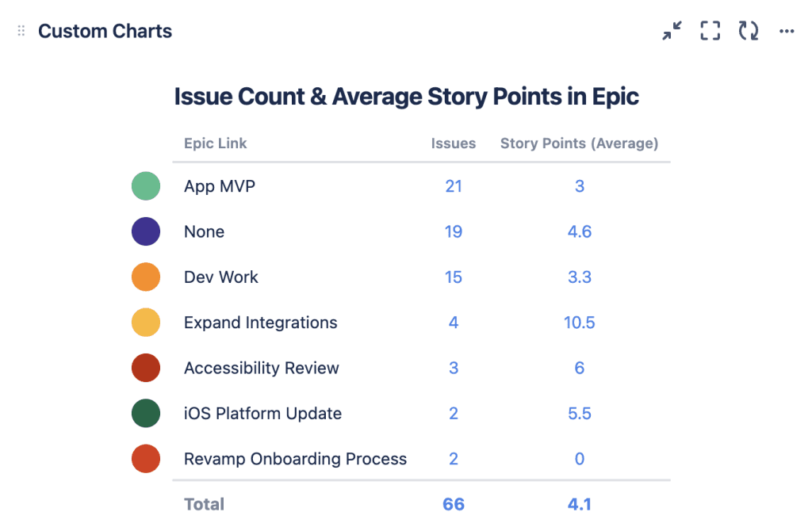Select the Accessibility Review row label
Screen dimensions: 812x531
[262, 368]
